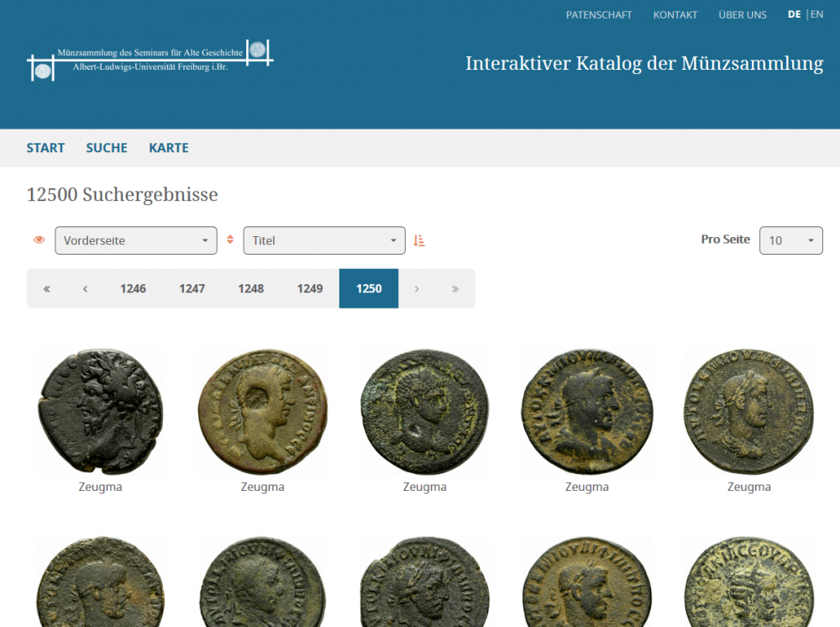Go to results page 1249
Image resolution: width=840 pixels, height=627 pixels.
click(310, 289)
